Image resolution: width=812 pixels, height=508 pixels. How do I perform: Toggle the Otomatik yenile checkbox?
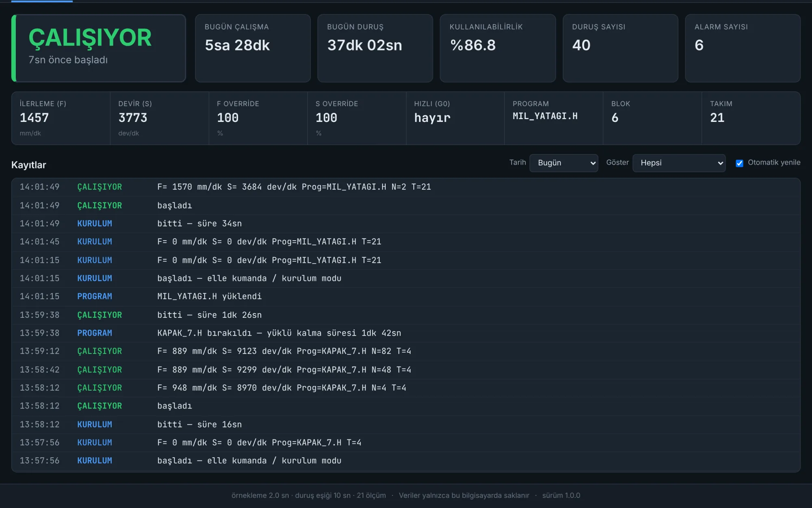pos(739,163)
